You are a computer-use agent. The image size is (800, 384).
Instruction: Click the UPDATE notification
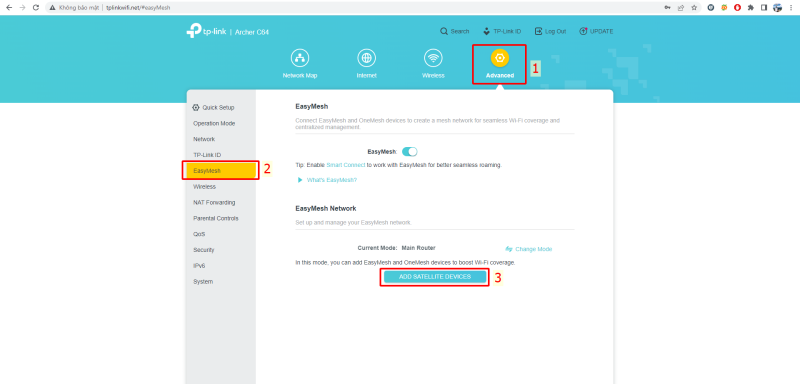point(596,31)
